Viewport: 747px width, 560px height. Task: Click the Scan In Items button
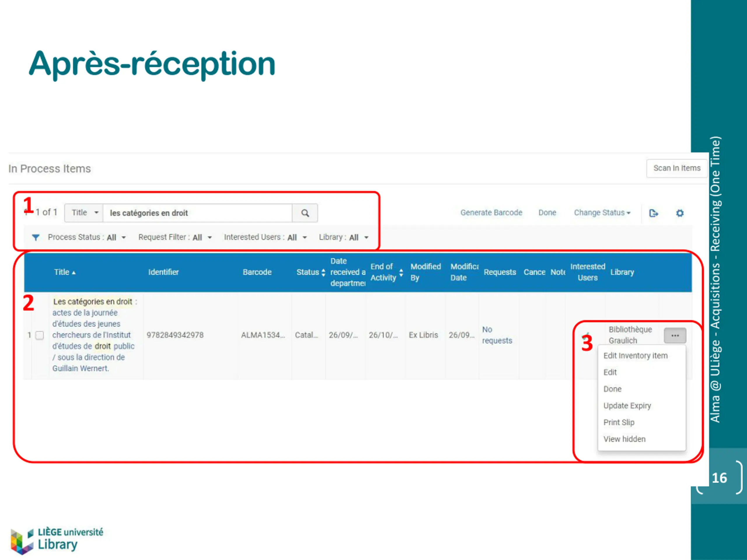click(677, 168)
